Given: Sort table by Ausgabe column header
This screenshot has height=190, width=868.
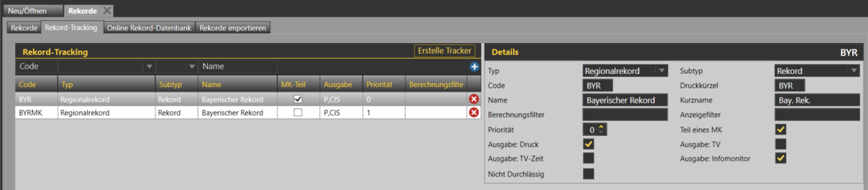Looking at the screenshot, I should pyautogui.click(x=341, y=84).
